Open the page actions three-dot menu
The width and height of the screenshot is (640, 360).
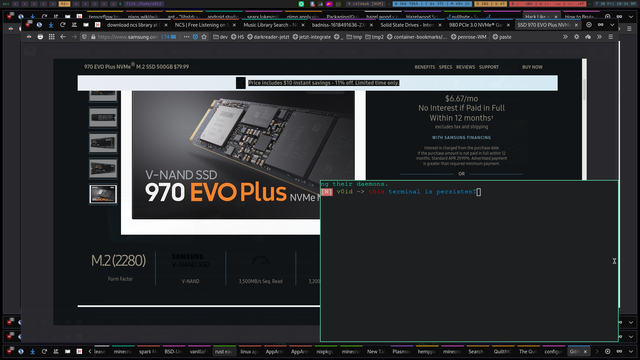click(x=186, y=37)
